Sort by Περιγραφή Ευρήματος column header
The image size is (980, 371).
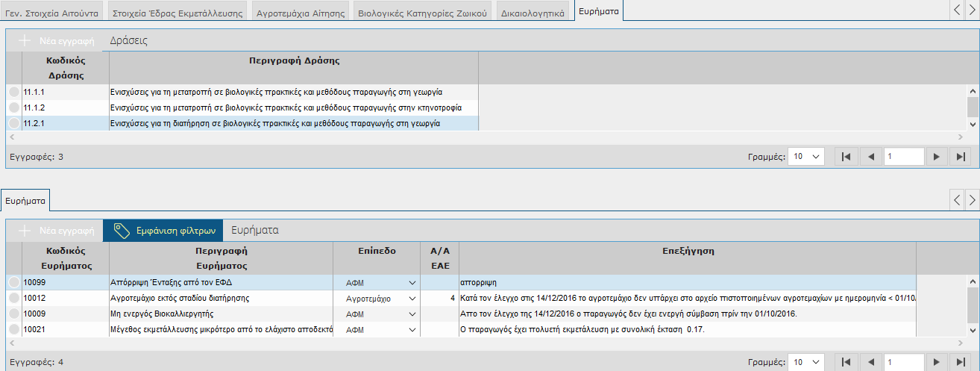tap(221, 258)
